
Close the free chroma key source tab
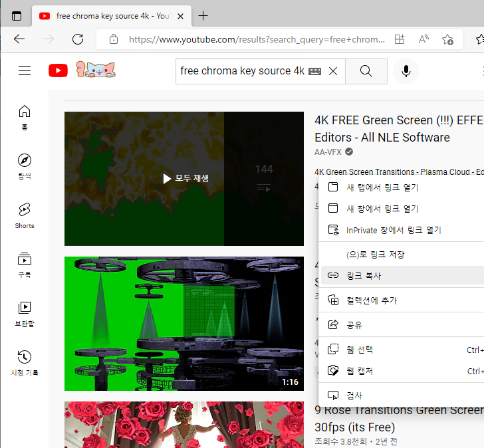click(181, 16)
